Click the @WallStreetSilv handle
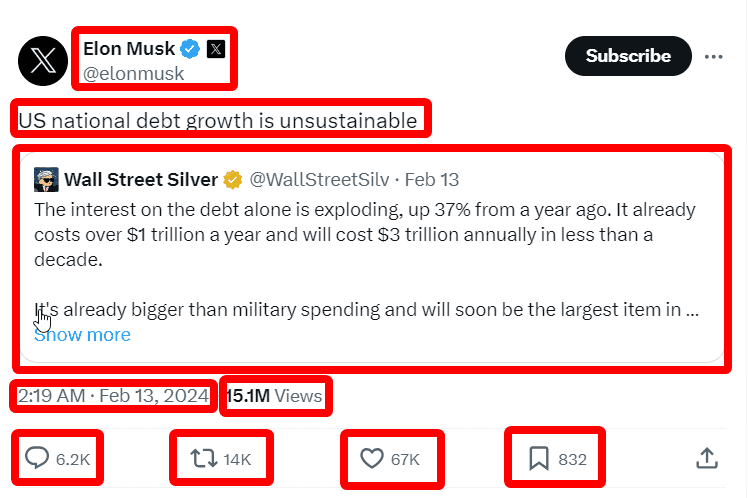This screenshot has width=748, height=498. click(x=318, y=180)
